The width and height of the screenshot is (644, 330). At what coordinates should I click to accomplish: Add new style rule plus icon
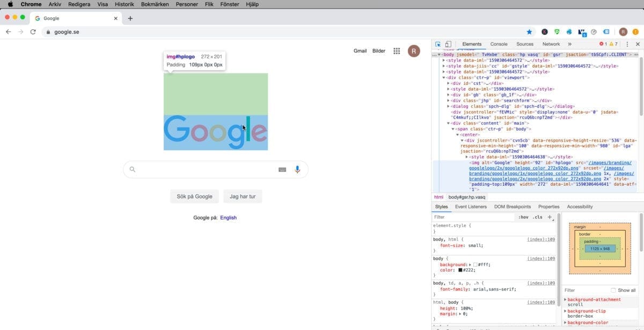[550, 217]
